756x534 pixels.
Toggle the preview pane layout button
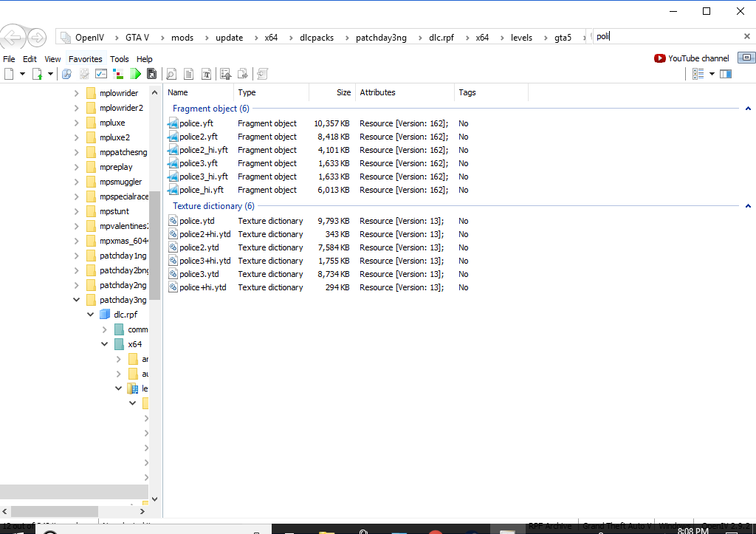click(x=726, y=74)
